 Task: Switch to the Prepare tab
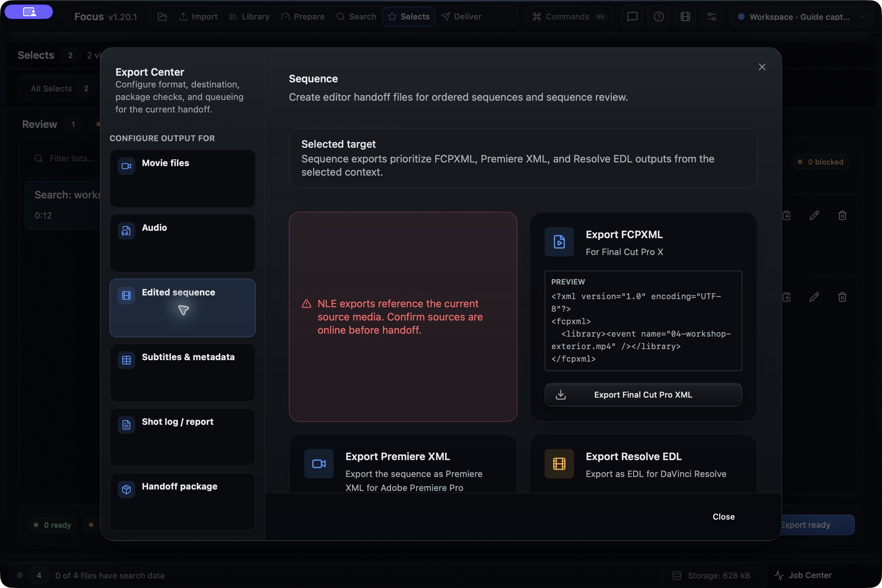(302, 17)
